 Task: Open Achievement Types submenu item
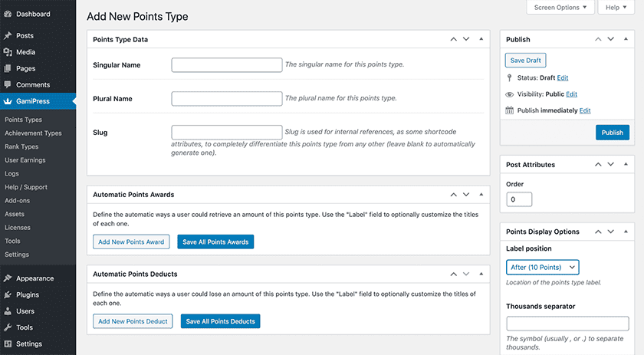pos(33,133)
